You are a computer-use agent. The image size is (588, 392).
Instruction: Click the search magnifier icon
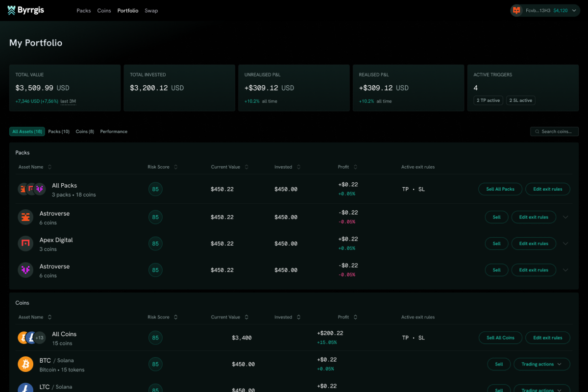[x=538, y=131]
